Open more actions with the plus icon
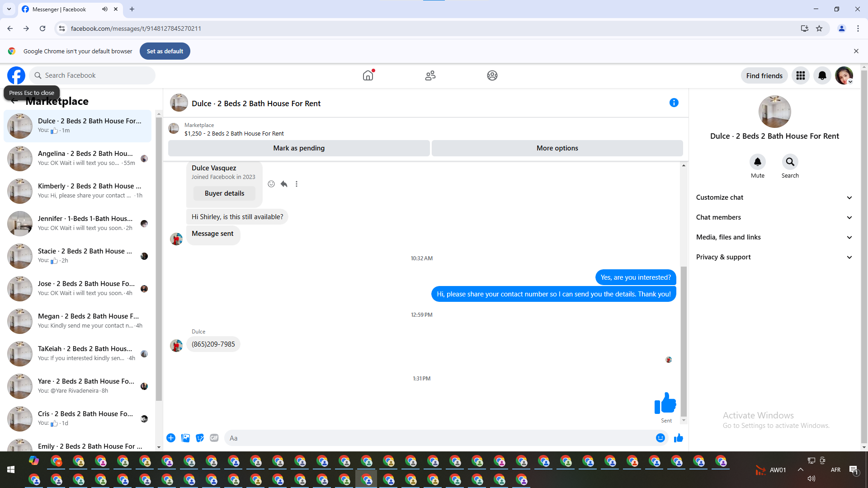 coord(171,438)
